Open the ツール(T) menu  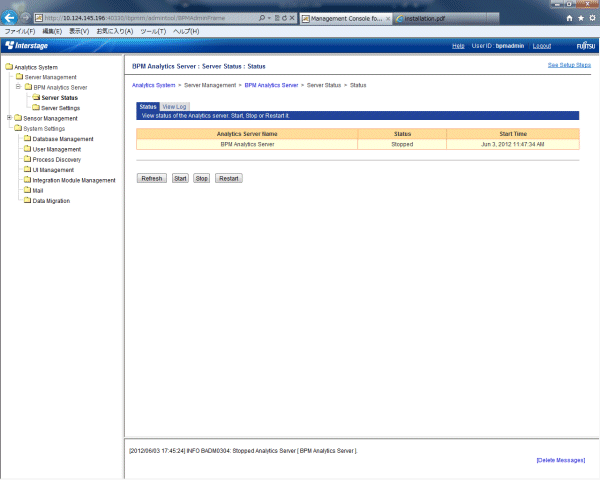153,31
